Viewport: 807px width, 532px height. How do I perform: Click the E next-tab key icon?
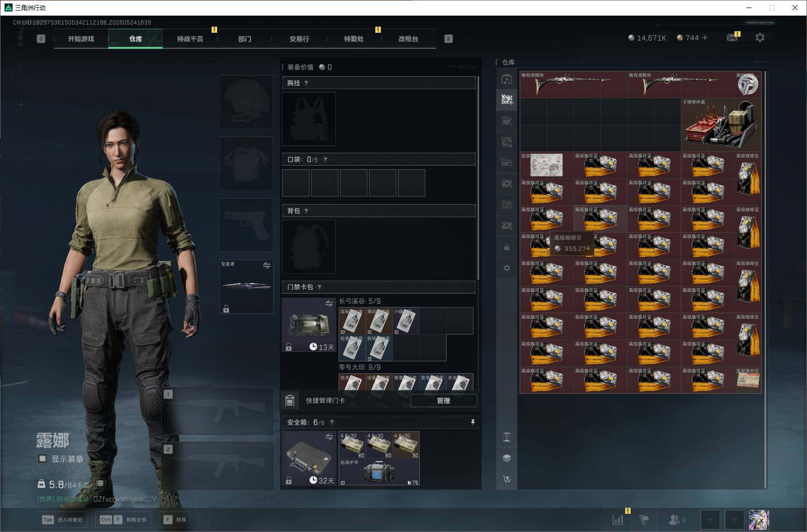448,39
